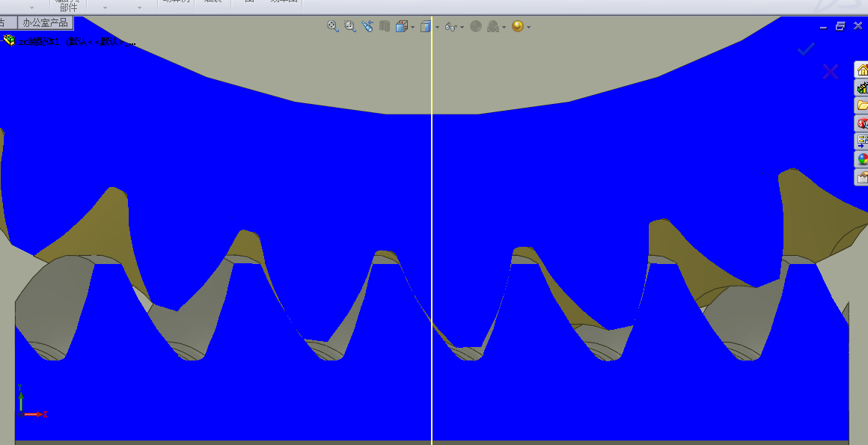Open the Design Library task pane tab
Viewport: 868px width, 445px height.
(861, 88)
